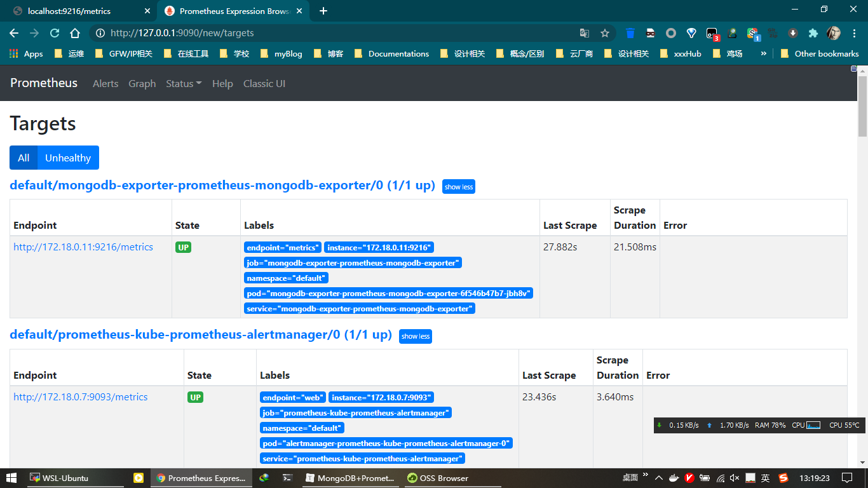Open the Windows Start menu
Viewport: 868px width, 488px height.
[x=11, y=478]
